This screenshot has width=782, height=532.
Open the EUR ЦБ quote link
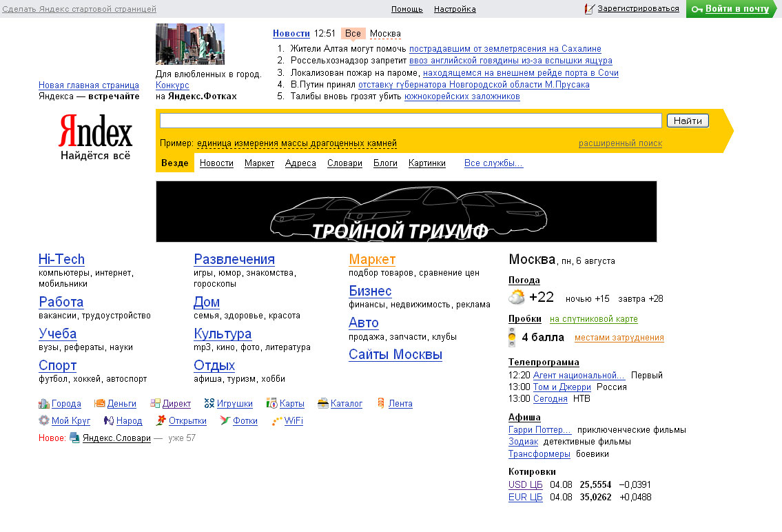(525, 497)
